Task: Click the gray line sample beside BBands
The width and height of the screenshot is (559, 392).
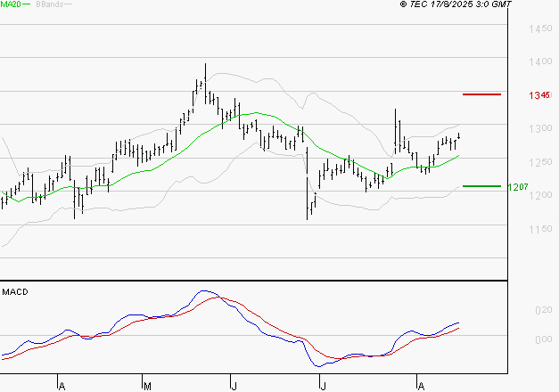Action: 70,5
